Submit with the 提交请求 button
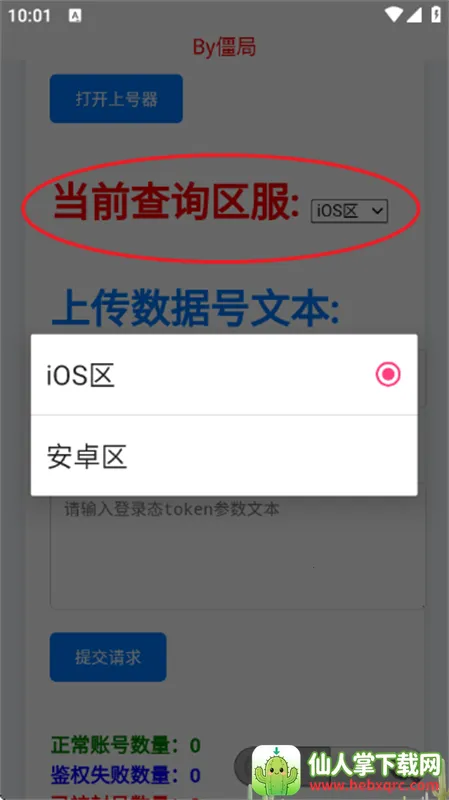 click(108, 657)
